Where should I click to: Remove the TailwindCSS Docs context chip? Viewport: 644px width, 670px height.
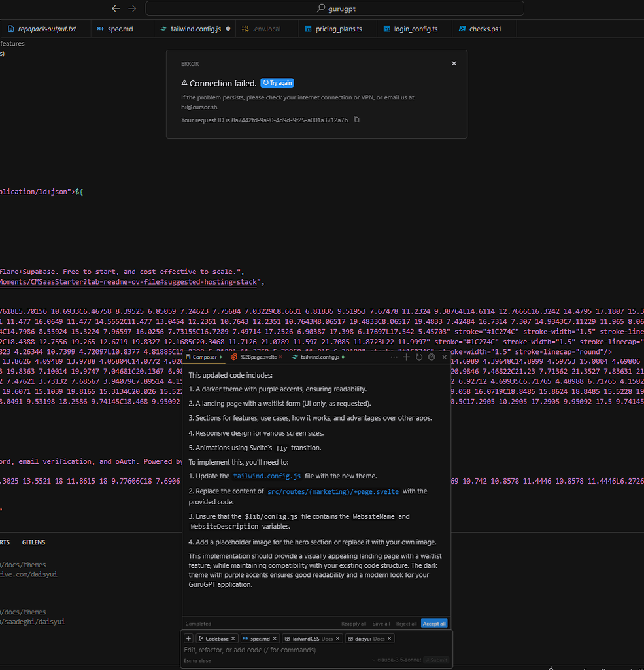(x=337, y=638)
